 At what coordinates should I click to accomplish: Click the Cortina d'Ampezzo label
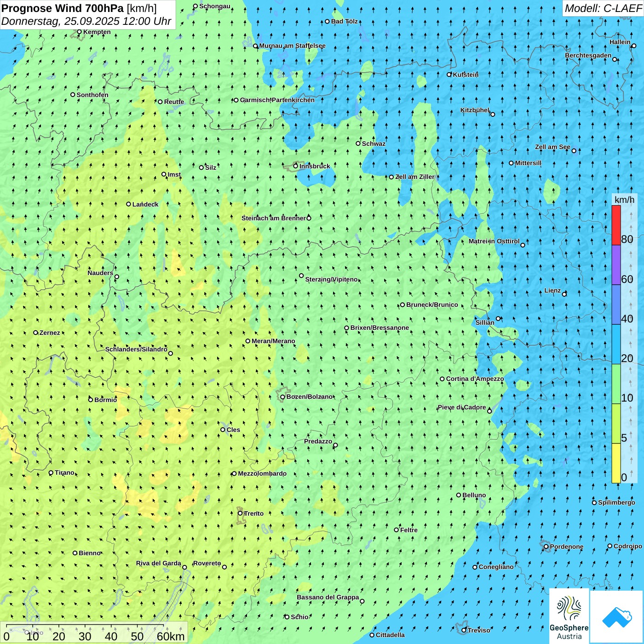point(475,379)
